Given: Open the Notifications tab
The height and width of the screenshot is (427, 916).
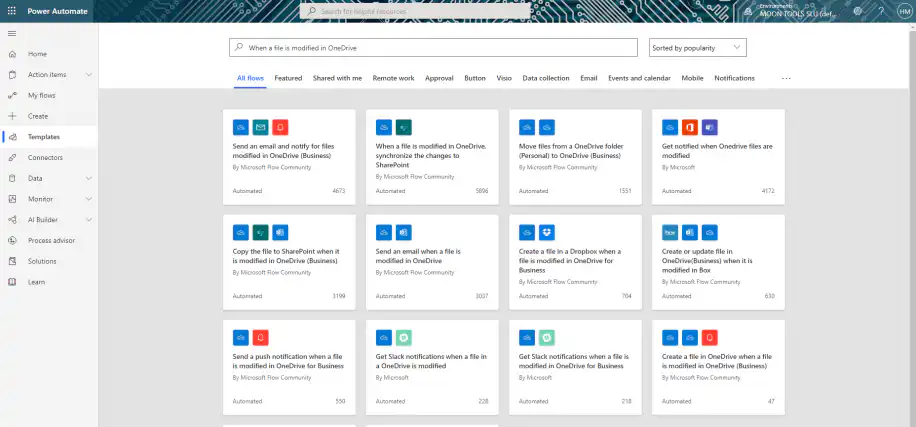Looking at the screenshot, I should tap(734, 78).
